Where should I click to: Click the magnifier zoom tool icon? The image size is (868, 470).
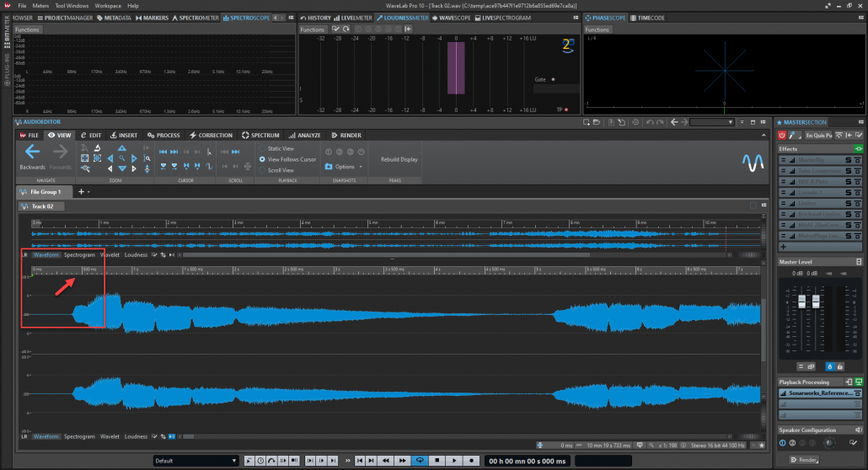[x=122, y=158]
